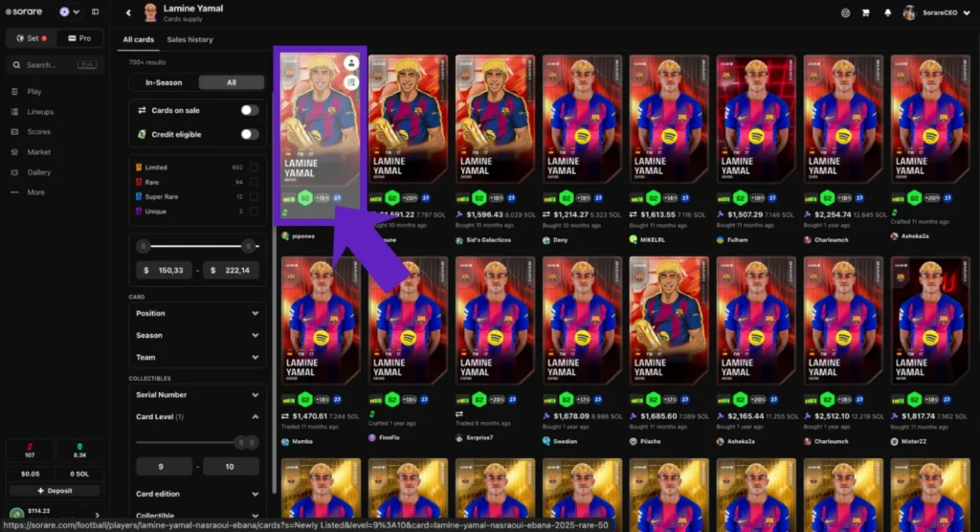Click the Card Level maximum field 10
The image size is (980, 532).
pyautogui.click(x=230, y=466)
